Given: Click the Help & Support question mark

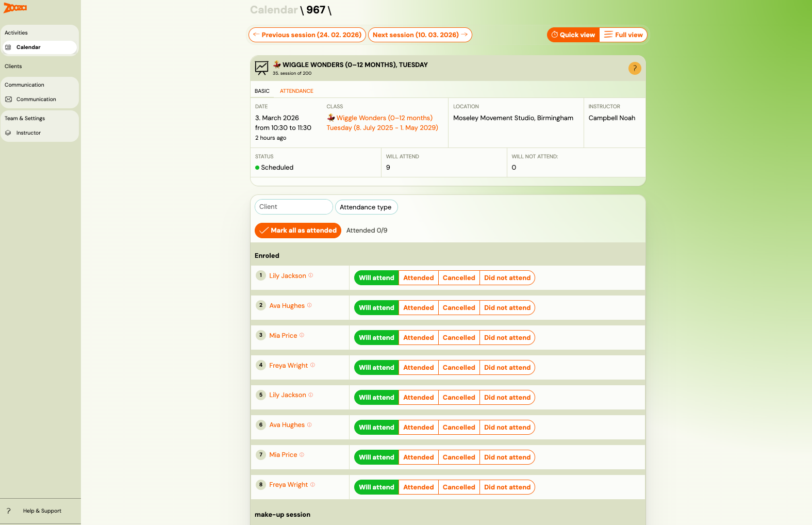Looking at the screenshot, I should (8, 511).
